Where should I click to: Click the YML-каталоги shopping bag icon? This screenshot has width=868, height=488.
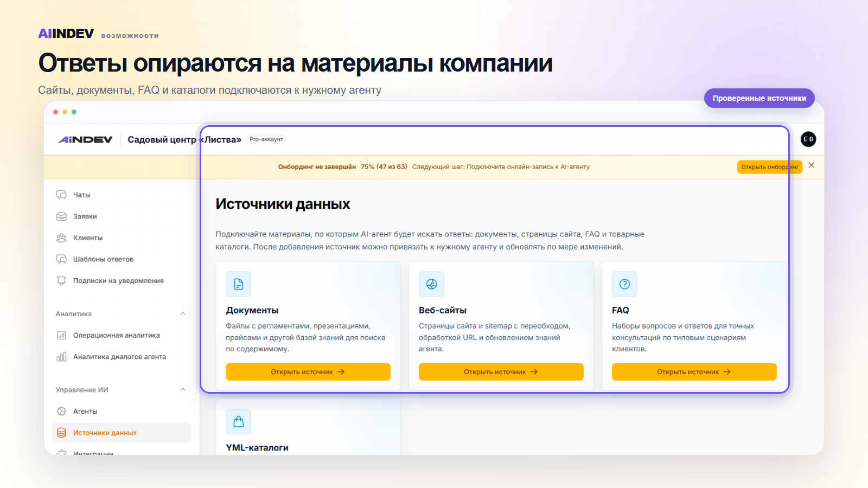coord(239,422)
